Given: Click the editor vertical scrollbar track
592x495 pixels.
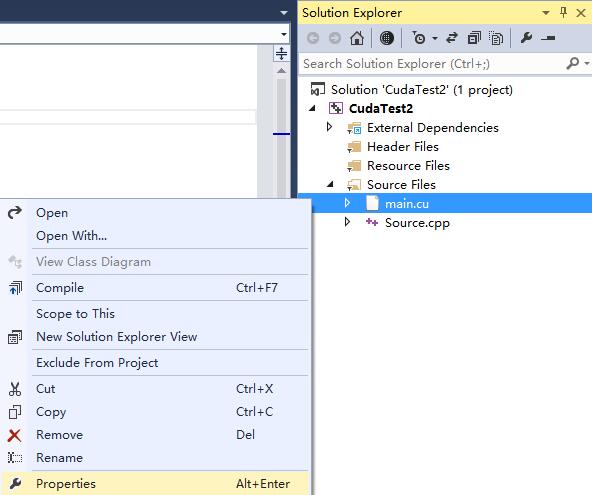Looking at the screenshot, I should [281, 136].
